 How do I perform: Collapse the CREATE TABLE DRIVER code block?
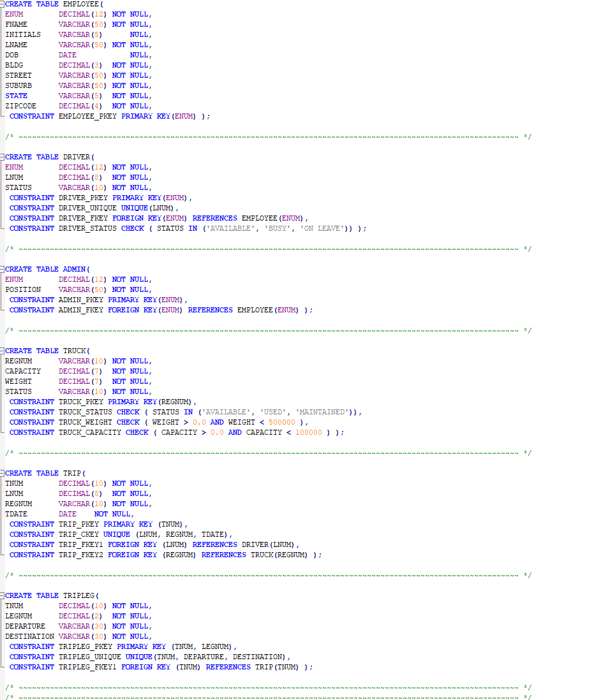tap(3, 157)
